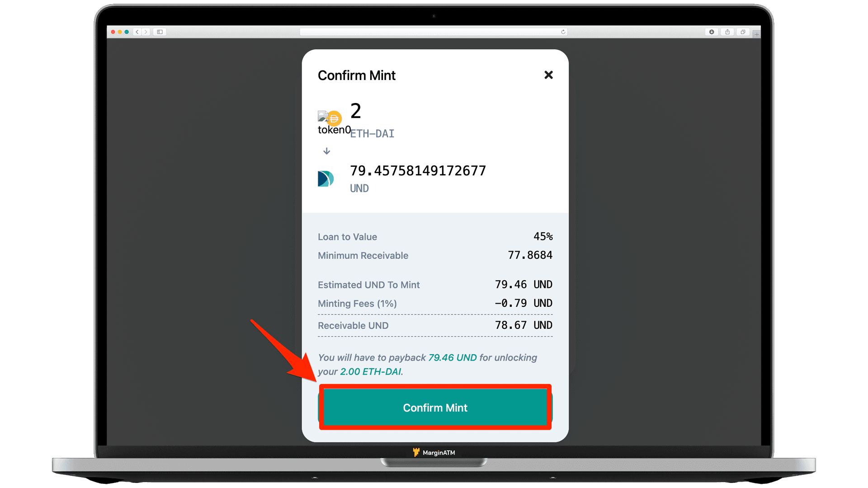The width and height of the screenshot is (868, 488).
Task: Click the browser back navigation icon
Action: [x=138, y=32]
